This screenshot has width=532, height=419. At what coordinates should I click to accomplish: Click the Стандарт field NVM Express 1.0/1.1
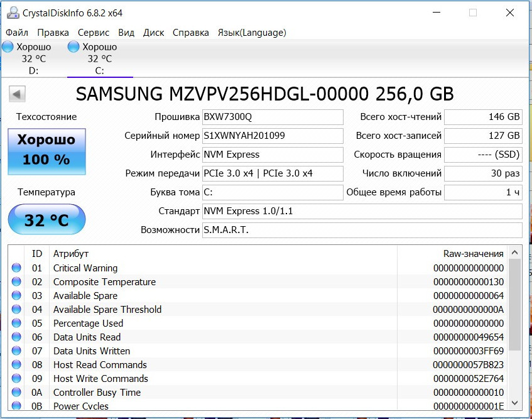(x=362, y=211)
